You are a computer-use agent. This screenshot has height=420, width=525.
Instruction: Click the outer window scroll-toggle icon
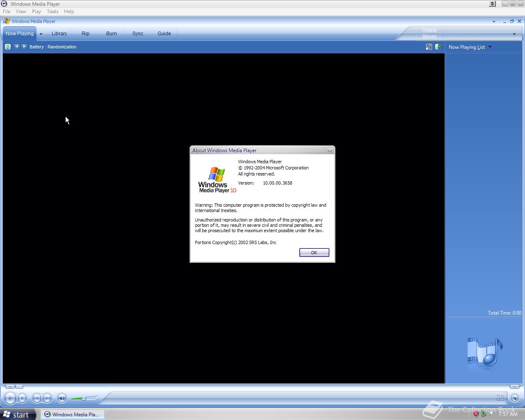(492, 4)
